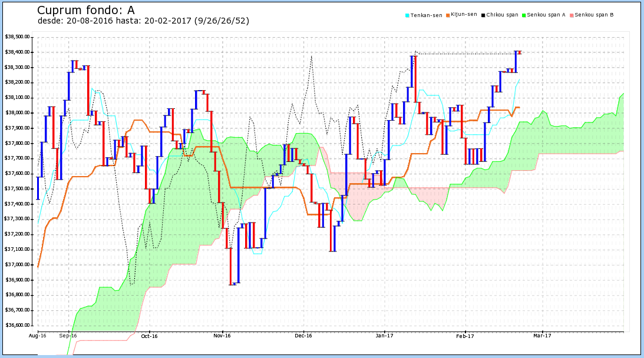Click the chart title Cuprum fondo: A

tap(86, 10)
